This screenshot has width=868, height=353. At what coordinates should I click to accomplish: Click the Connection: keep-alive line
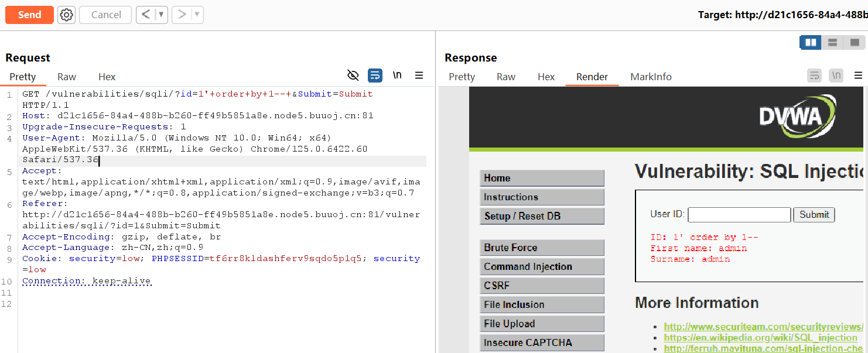(87, 281)
